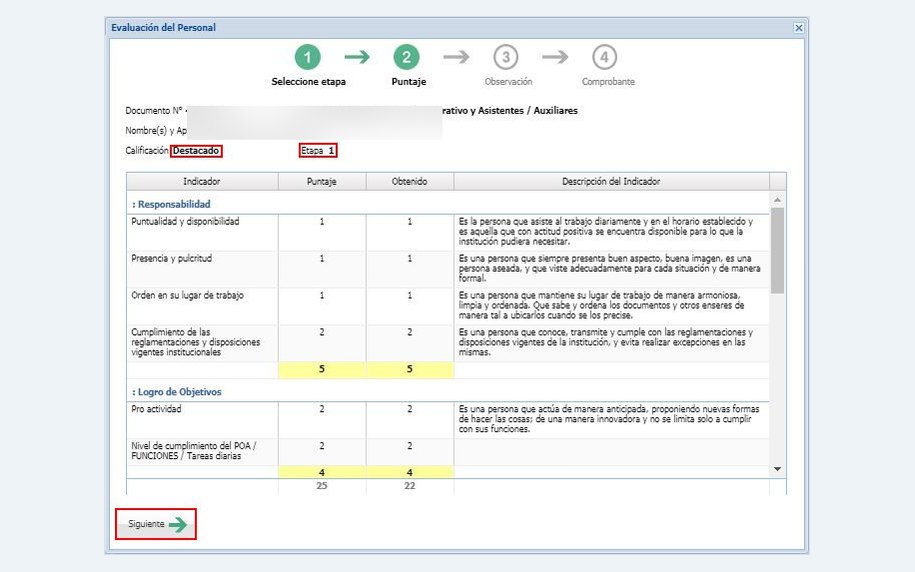Click Cumplimiento de las reglamentaciones indicator
This screenshot has width=915, height=572.
click(195, 342)
